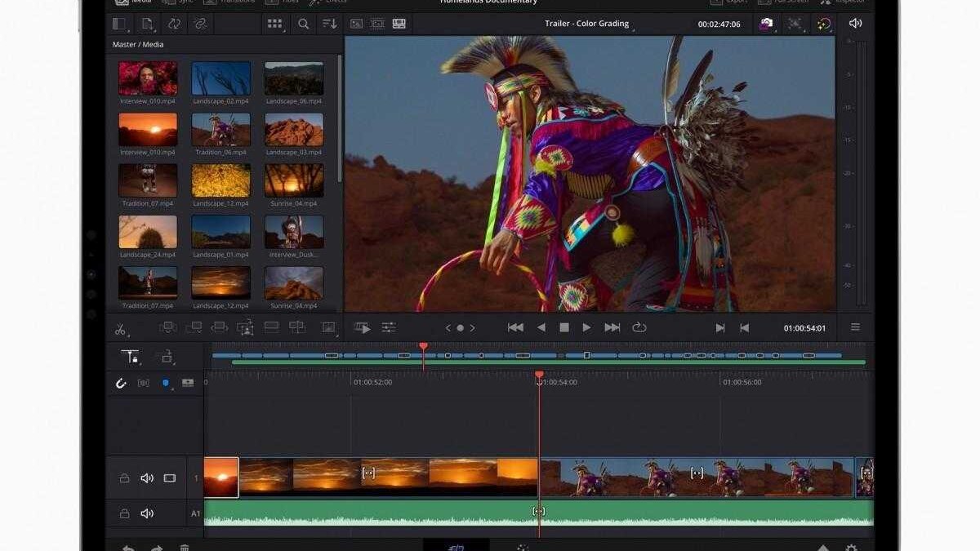Click the stop playback button
The height and width of the screenshot is (551, 980).
[x=563, y=327]
